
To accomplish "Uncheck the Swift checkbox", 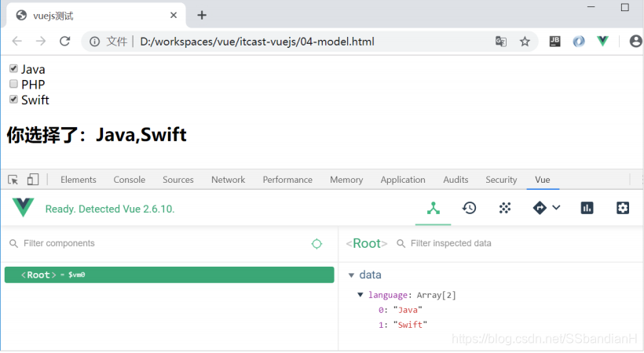I will 13,100.
